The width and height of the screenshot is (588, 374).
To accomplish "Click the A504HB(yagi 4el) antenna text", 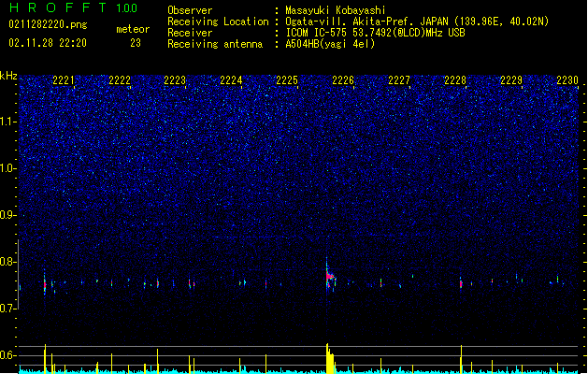I will point(330,44).
